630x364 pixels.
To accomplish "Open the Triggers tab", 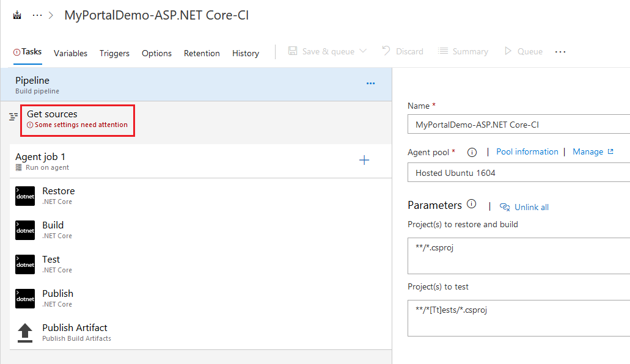I will tap(114, 53).
